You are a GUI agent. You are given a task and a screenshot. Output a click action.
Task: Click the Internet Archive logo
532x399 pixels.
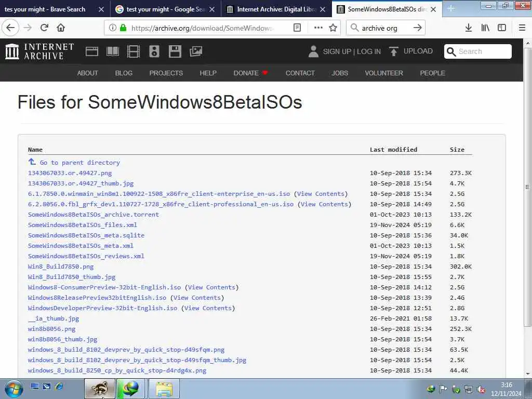[39, 51]
